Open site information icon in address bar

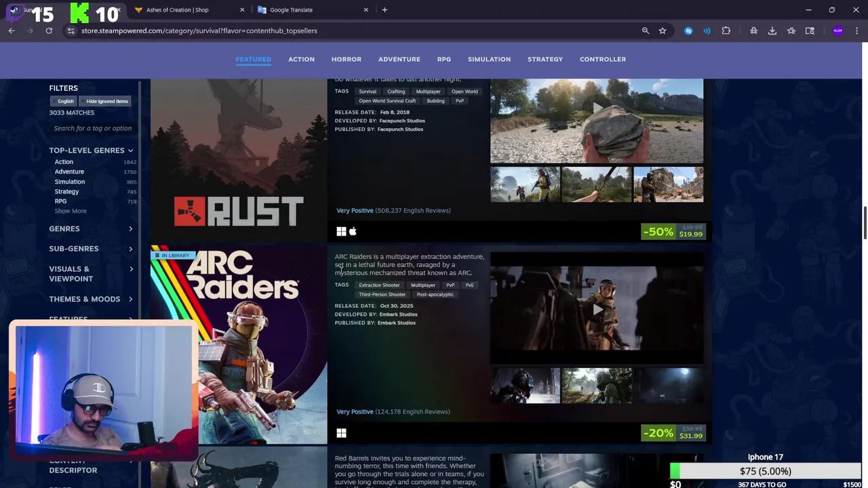(x=71, y=30)
